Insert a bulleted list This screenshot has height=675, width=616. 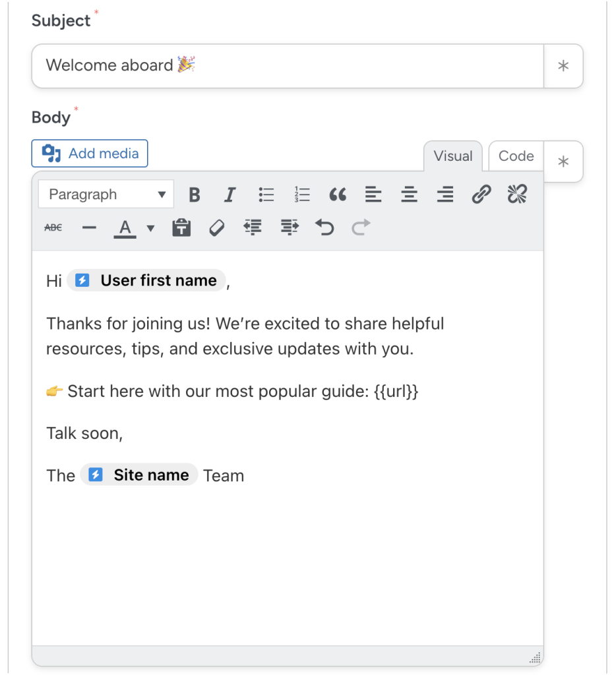tap(266, 194)
